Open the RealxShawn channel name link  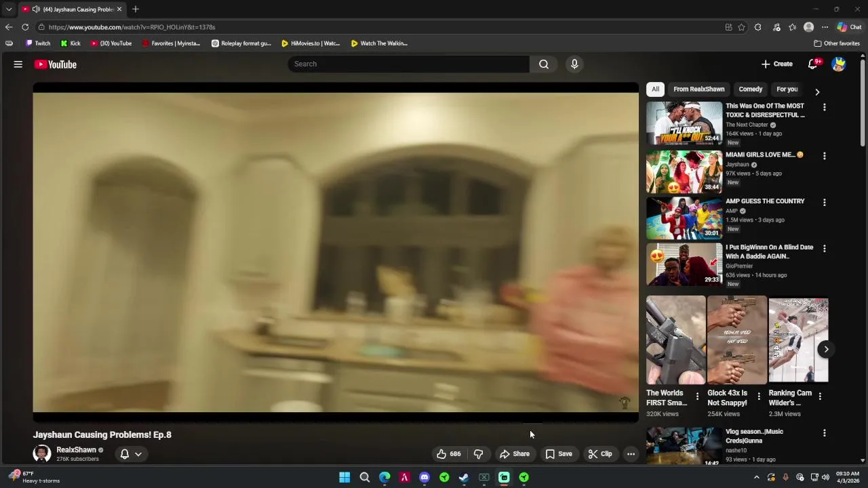pos(76,450)
